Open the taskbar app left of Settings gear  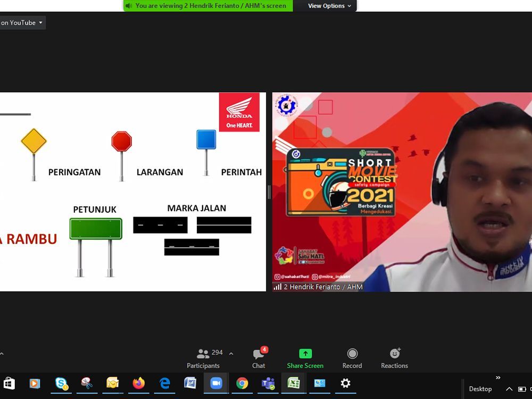(320, 384)
